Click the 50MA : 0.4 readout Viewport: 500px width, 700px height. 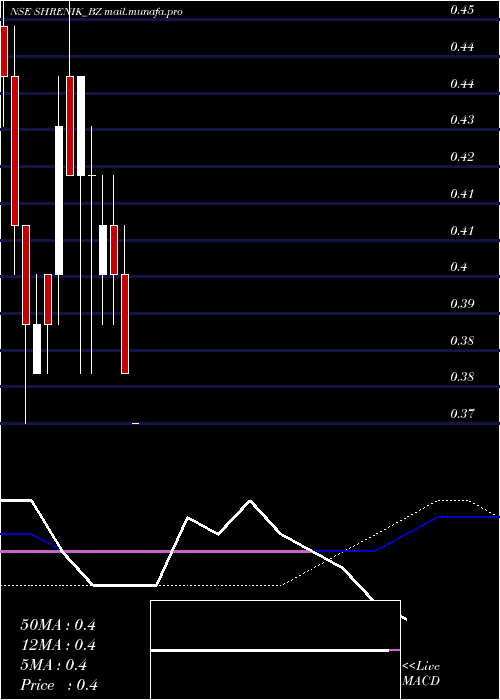coord(58,625)
